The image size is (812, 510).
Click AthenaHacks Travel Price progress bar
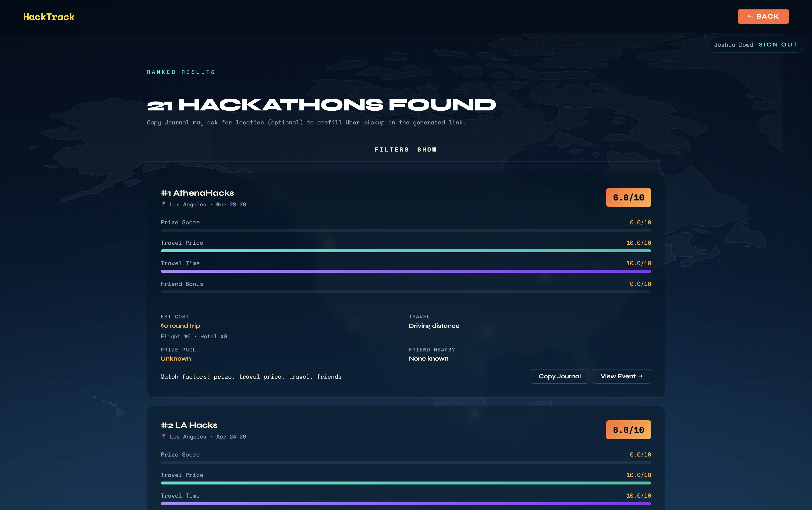[x=405, y=251]
